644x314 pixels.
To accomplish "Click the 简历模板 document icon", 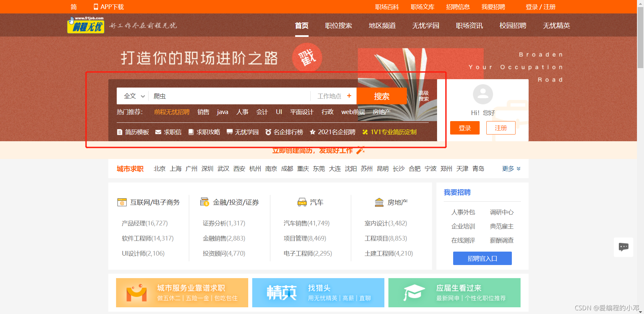I will click(x=119, y=132).
